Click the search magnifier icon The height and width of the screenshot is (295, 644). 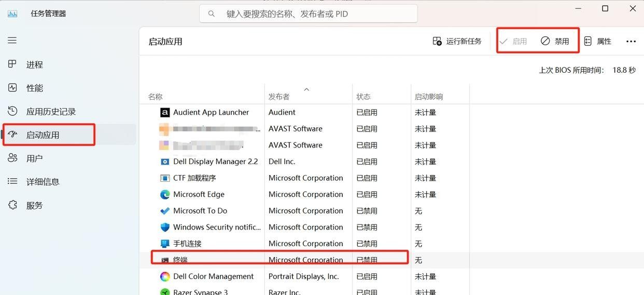(x=212, y=14)
